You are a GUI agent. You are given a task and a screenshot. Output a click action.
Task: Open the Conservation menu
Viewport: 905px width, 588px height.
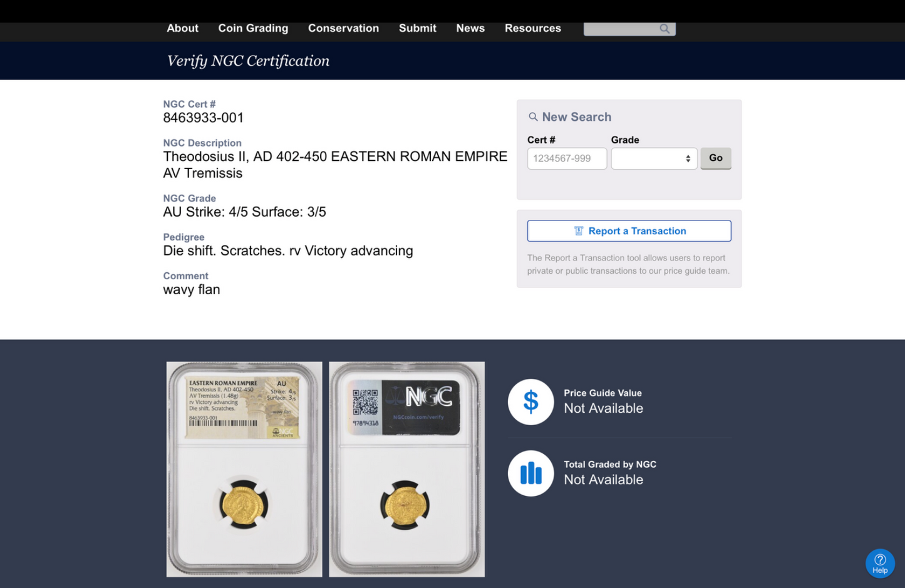(x=343, y=28)
